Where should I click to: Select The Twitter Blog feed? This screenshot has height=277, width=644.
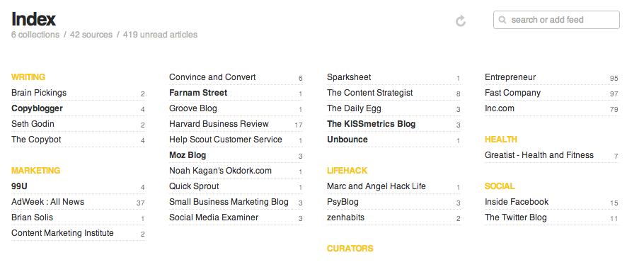pyautogui.click(x=551, y=217)
